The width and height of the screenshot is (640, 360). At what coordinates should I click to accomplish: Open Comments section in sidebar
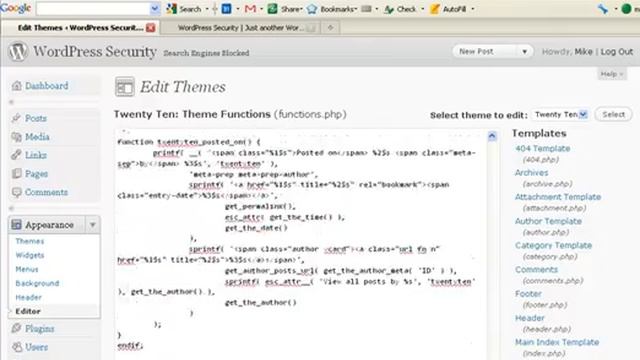pyautogui.click(x=46, y=192)
